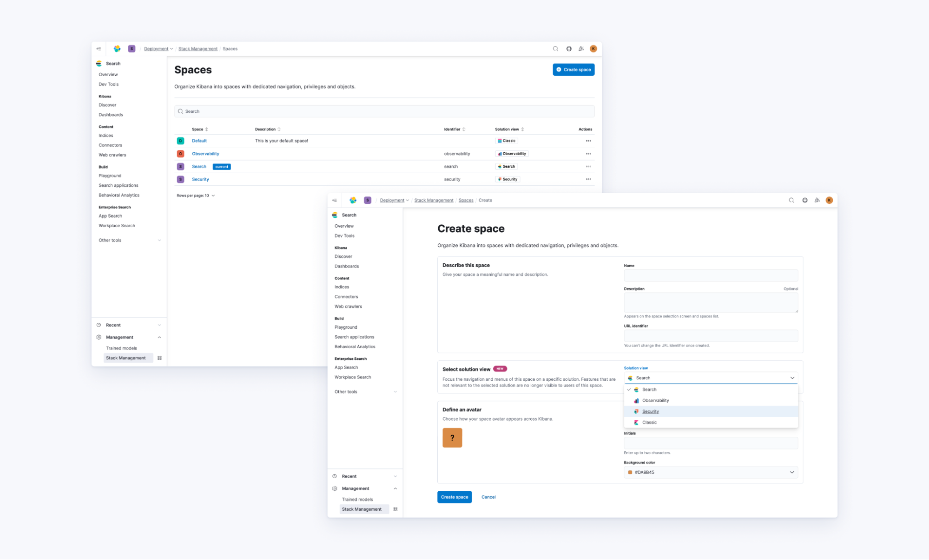
Task: Focus the Description text area
Action: pos(711,303)
